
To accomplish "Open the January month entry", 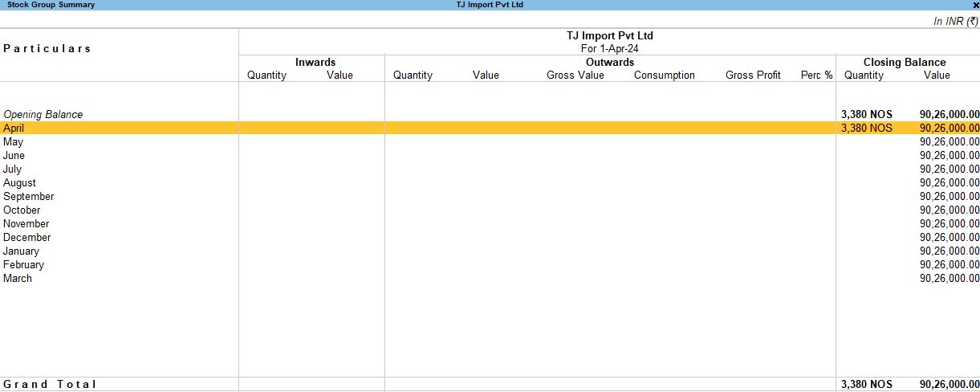I will (x=490, y=251).
